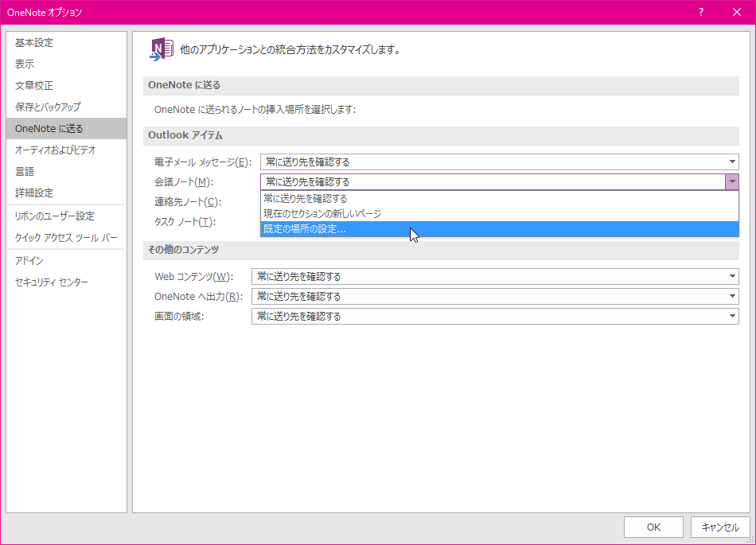Open help with the question mark icon
This screenshot has height=545, width=756.
pyautogui.click(x=701, y=12)
